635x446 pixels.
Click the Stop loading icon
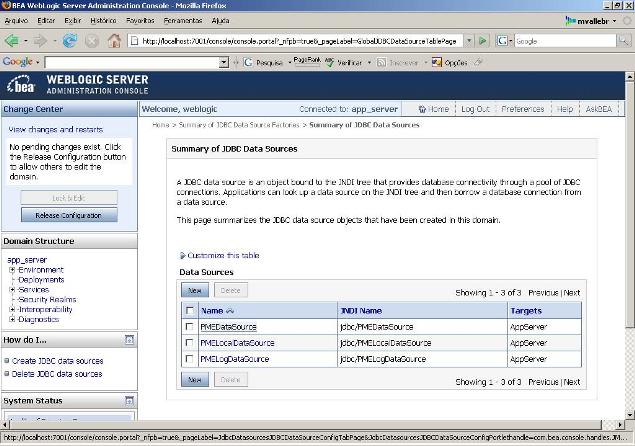pyautogui.click(x=92, y=41)
